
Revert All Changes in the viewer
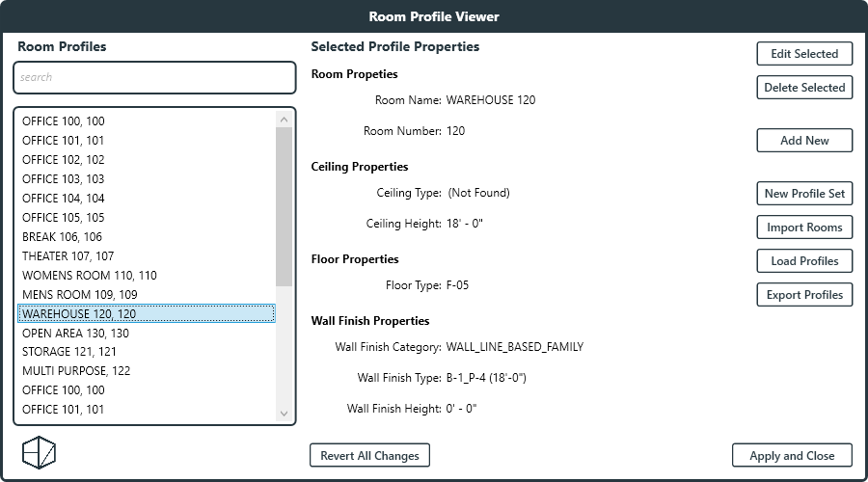click(369, 456)
